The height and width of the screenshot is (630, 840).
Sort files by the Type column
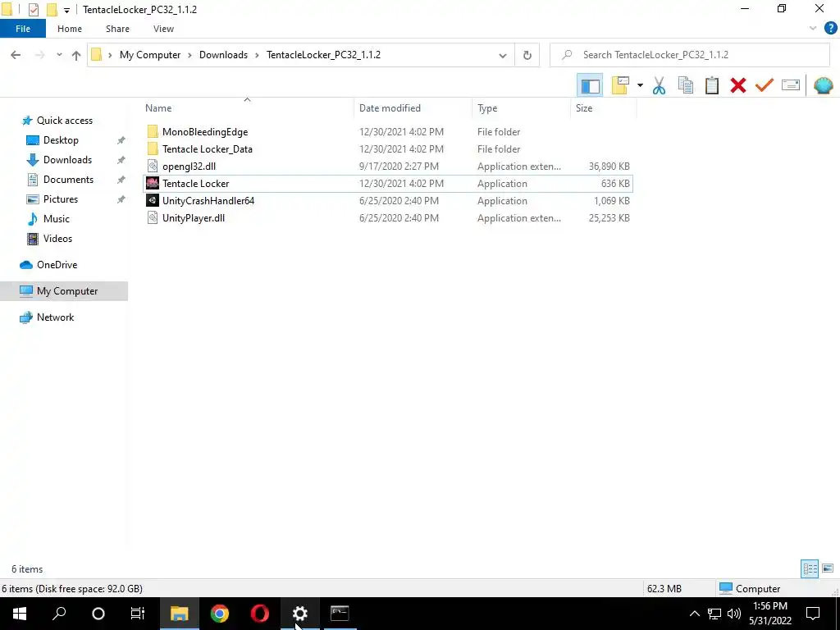pyautogui.click(x=487, y=107)
